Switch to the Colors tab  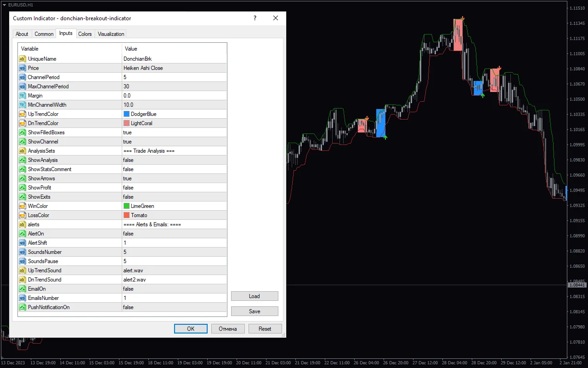[85, 34]
